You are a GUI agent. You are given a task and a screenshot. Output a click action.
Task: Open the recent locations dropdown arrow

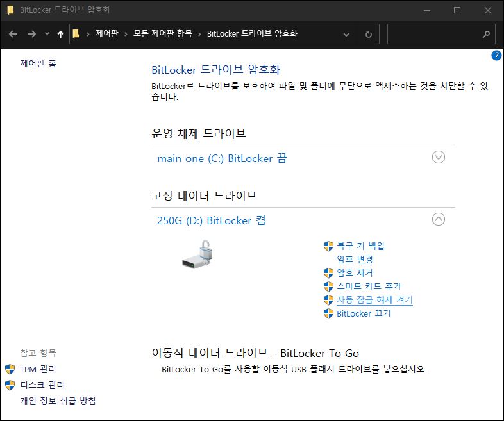coord(47,34)
